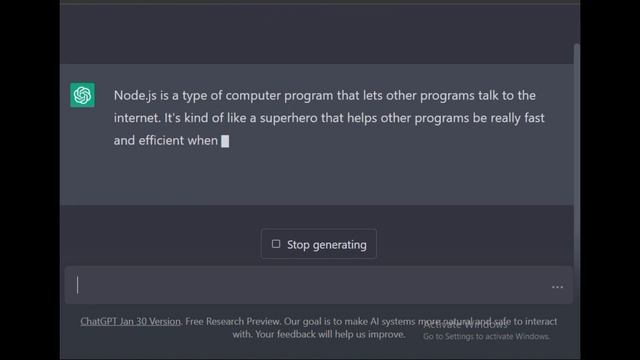
Task: Click the 'Free Research Preview' footer text
Action: pyautogui.click(x=233, y=321)
